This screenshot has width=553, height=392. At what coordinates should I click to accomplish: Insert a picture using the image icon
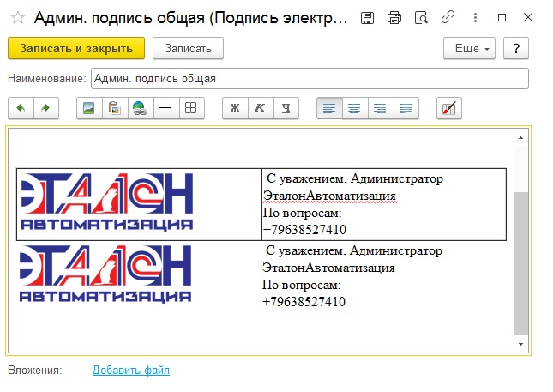pos(87,108)
